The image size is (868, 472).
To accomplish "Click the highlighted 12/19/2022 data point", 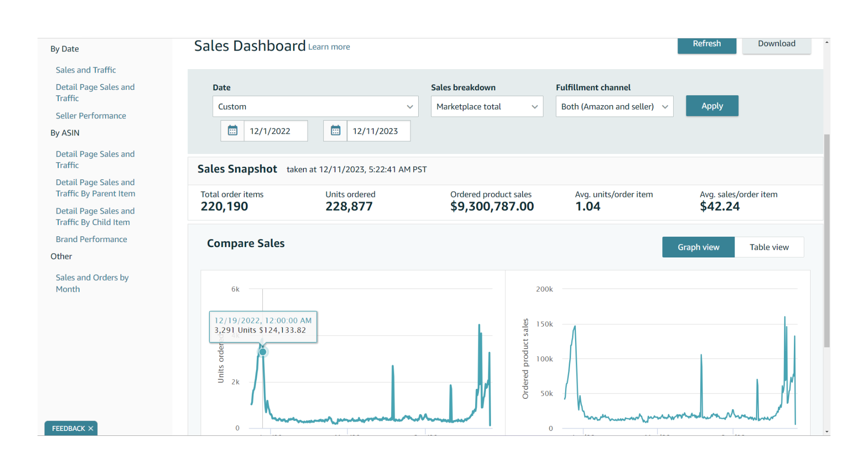I will point(263,351).
